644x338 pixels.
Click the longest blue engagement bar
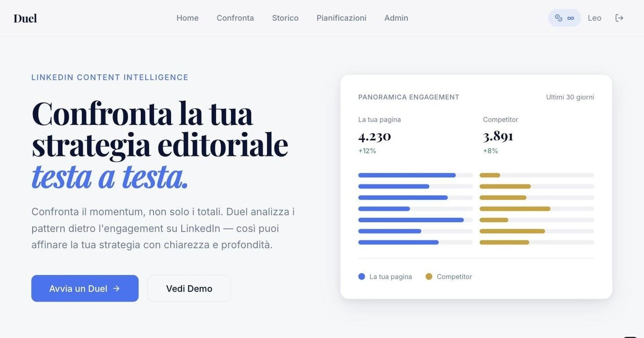click(411, 220)
